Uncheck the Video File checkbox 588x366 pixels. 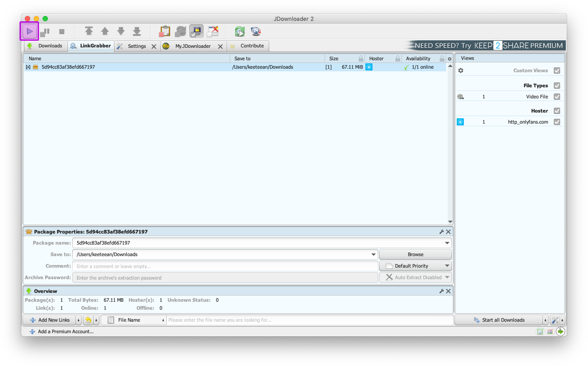[x=557, y=97]
